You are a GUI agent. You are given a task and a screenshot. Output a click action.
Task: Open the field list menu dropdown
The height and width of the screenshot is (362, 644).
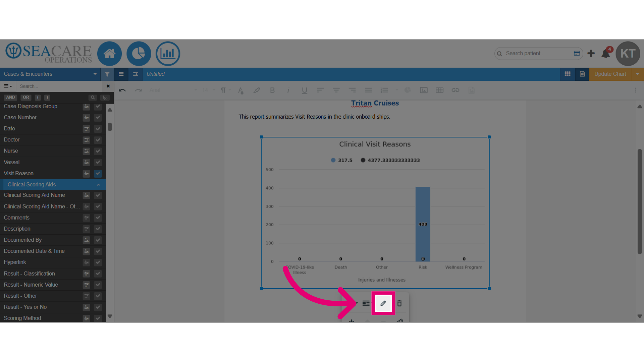click(8, 86)
